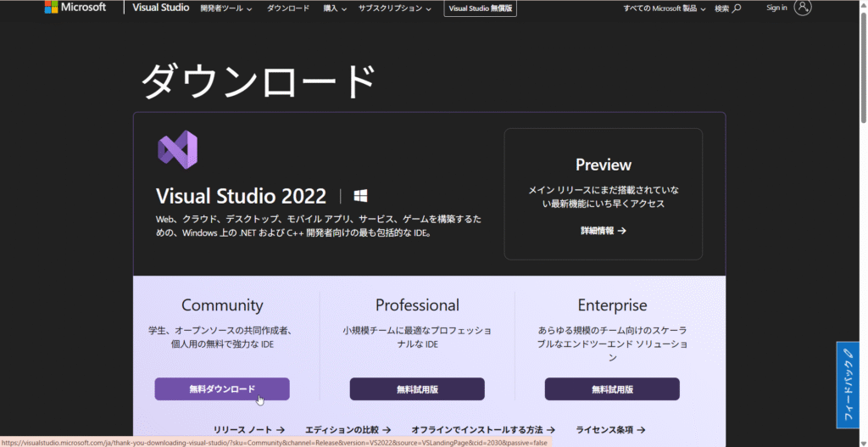
Task: Click the large ダウンロード page title
Action: click(259, 82)
